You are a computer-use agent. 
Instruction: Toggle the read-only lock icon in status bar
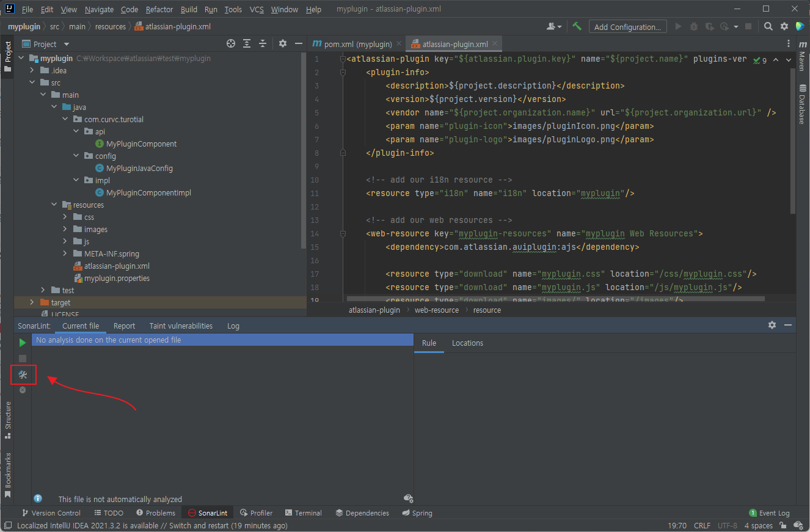[x=783, y=525]
